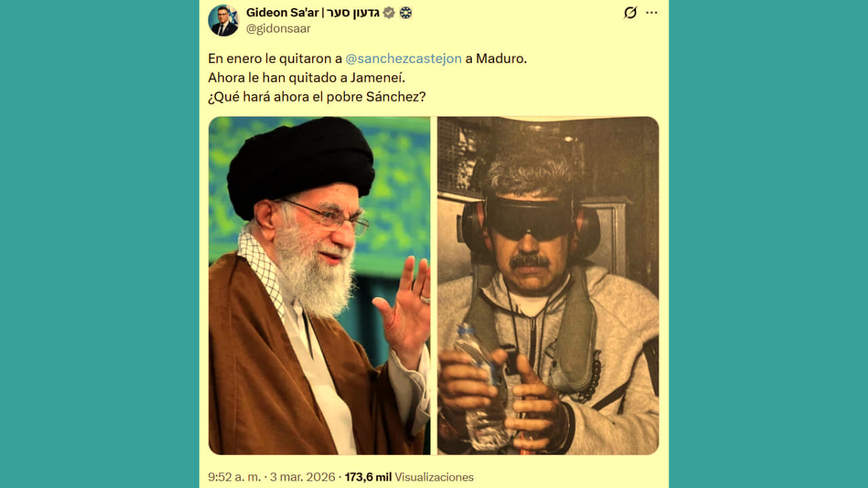The image size is (868, 488).
Task: Click the 9:52 a. m. timestamp
Action: coord(235,477)
